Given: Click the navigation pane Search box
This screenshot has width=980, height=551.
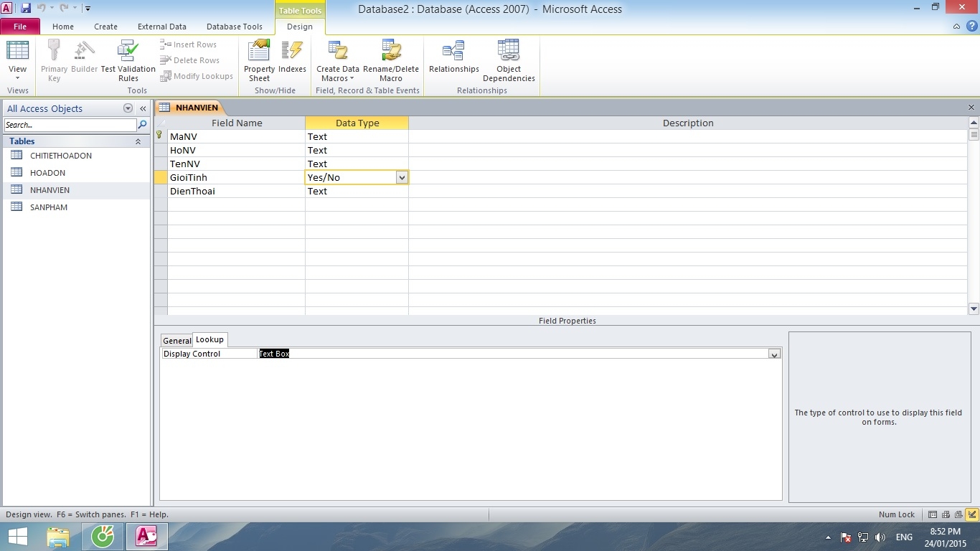Looking at the screenshot, I should [70, 125].
